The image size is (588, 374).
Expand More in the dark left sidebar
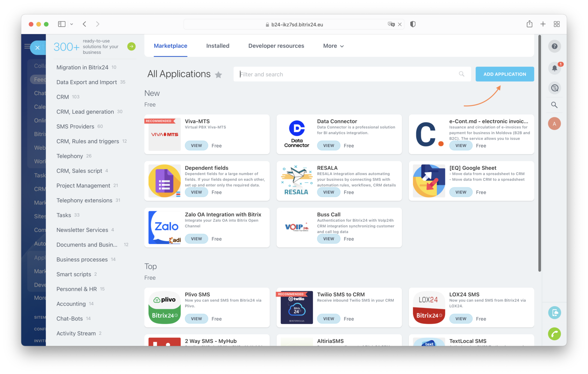(x=39, y=298)
